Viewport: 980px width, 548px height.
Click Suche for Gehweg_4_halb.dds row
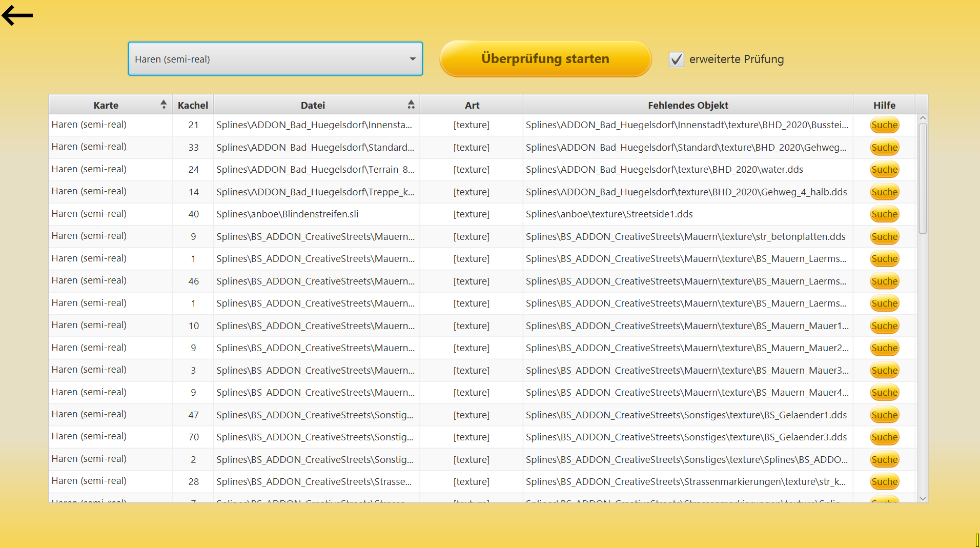884,192
